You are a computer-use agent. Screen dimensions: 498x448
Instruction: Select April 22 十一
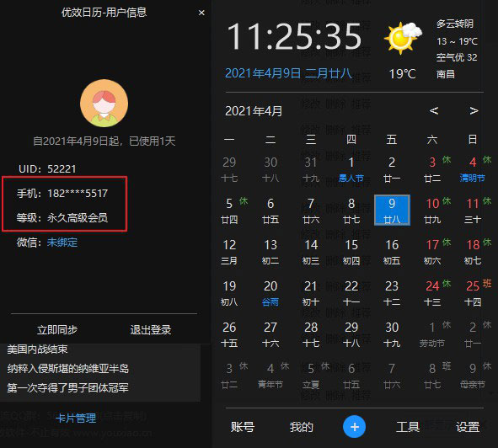click(351, 293)
